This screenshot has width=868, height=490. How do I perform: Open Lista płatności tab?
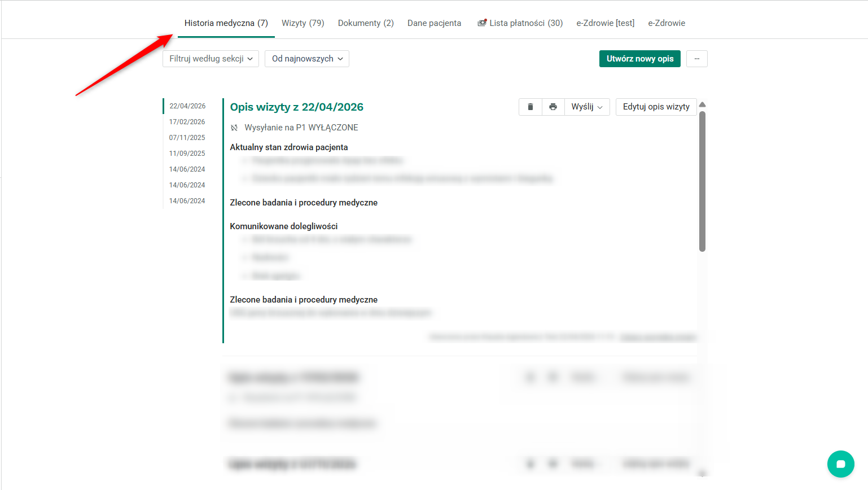click(520, 23)
